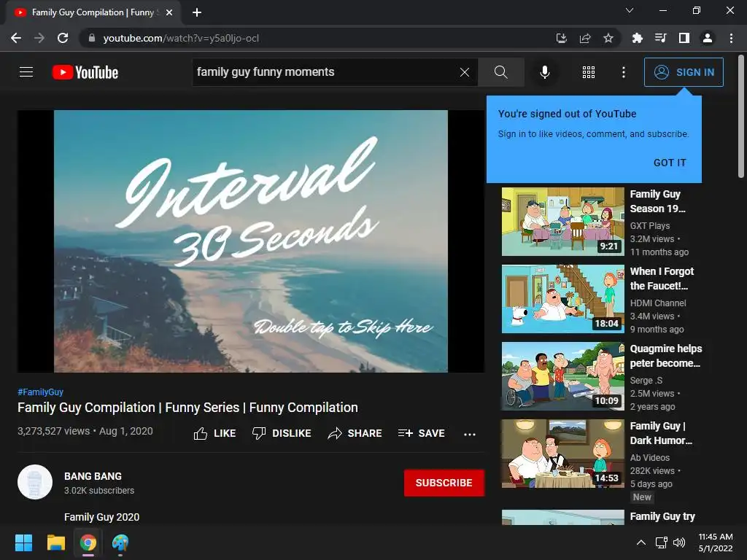Open the YouTube apps grid icon
Screen dimensions: 747x560
(589, 72)
